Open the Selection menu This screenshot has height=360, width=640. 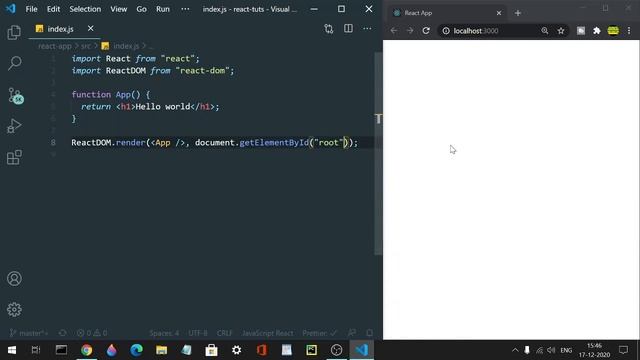(85, 9)
